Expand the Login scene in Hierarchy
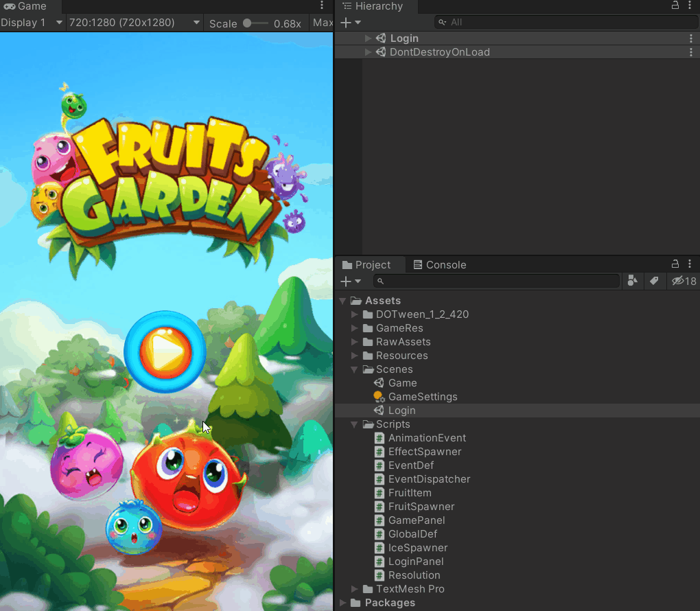 [368, 38]
